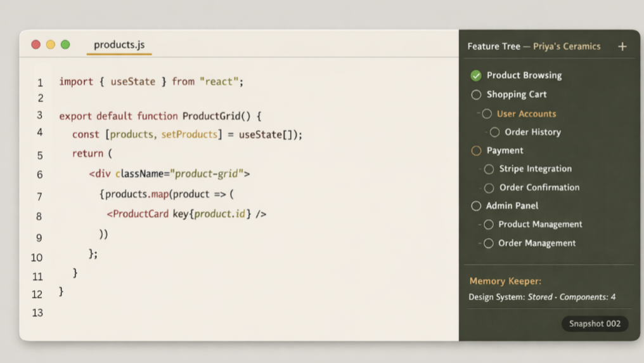Click the Order History circle icon
The width and height of the screenshot is (644, 363).
pos(495,133)
